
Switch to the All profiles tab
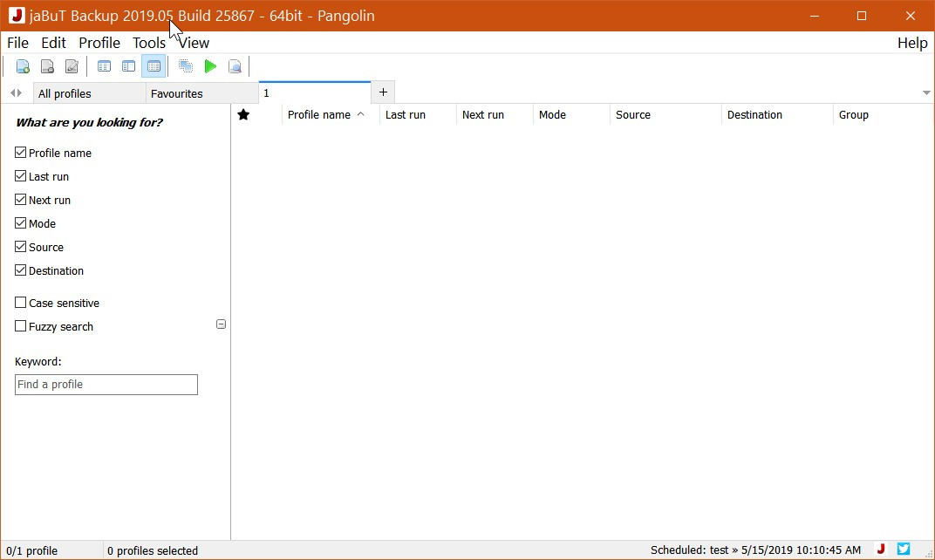pyautogui.click(x=90, y=93)
